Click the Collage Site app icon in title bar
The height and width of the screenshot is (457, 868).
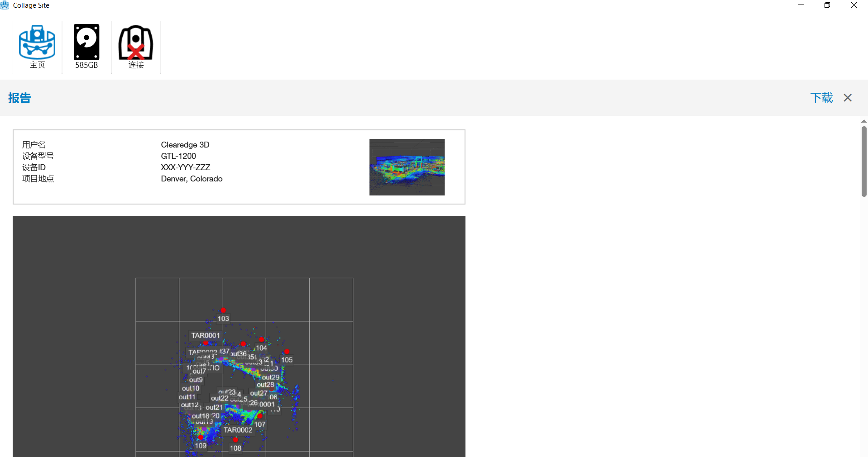point(5,5)
